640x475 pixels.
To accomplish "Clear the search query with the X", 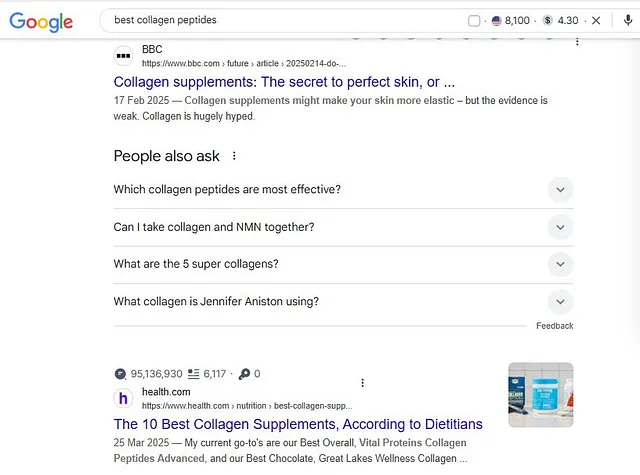I will tap(596, 20).
